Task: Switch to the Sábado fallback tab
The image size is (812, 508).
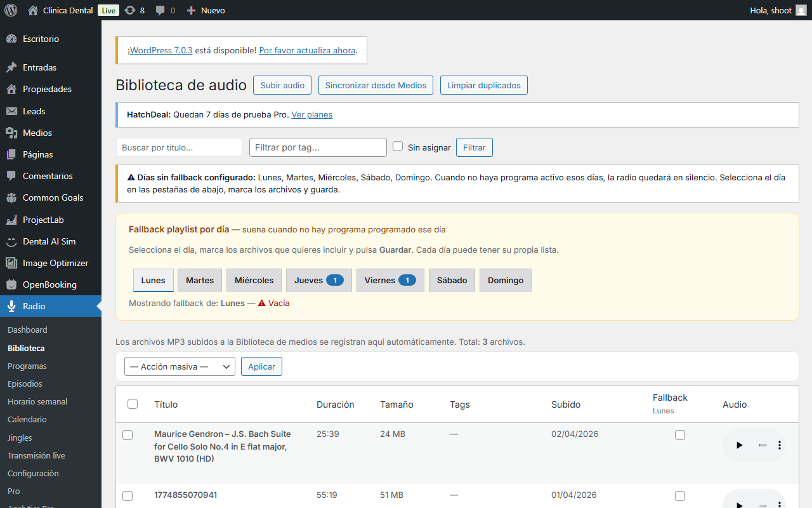Action: click(452, 280)
